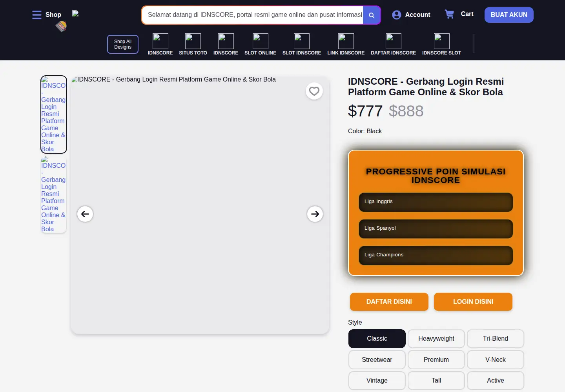Click the search magnifier button

pyautogui.click(x=372, y=15)
